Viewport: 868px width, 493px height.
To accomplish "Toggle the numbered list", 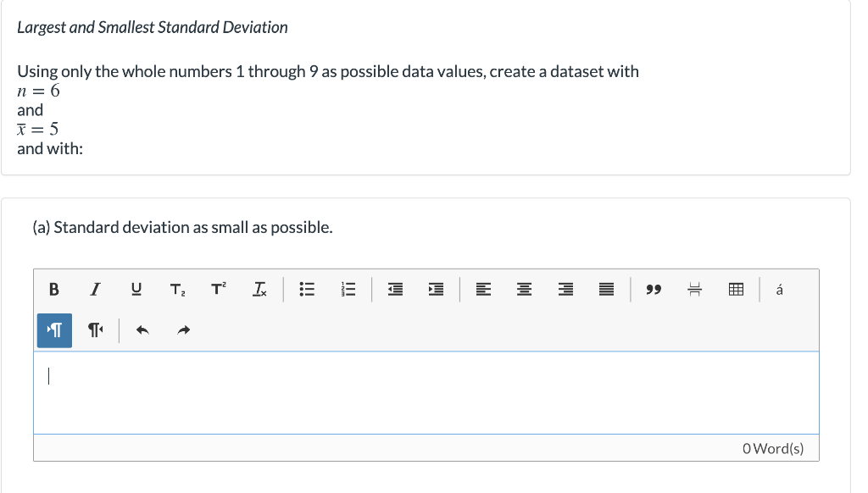I will (x=348, y=289).
